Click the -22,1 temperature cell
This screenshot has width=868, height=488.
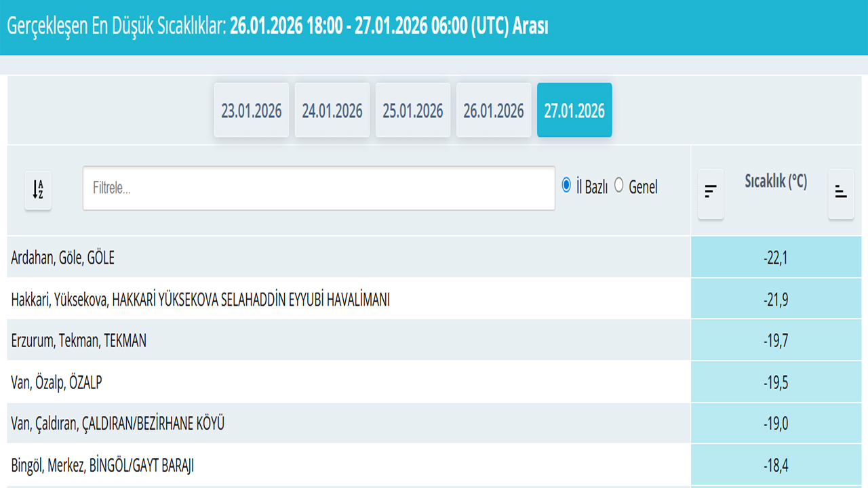coord(775,258)
